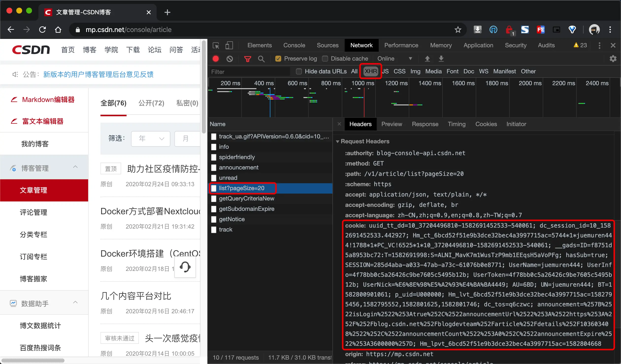This screenshot has height=364, width=621.
Task: Export network data as HAR file
Action: click(441, 59)
